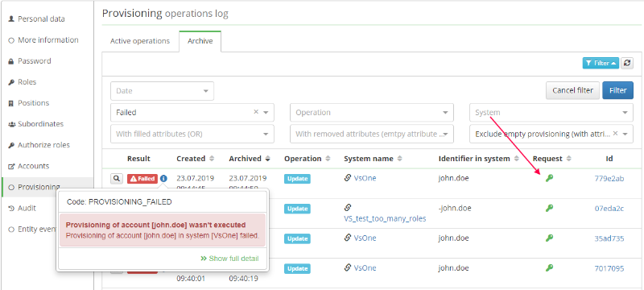Open VS_test_too_many_roles system link
Image resolution: width=644 pixels, height=290 pixels.
(385, 218)
